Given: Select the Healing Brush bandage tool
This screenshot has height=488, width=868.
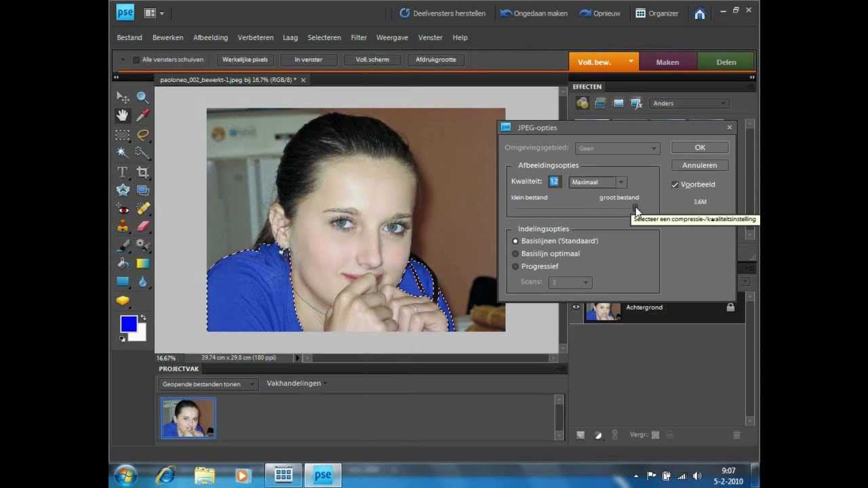Looking at the screenshot, I should pyautogui.click(x=142, y=208).
